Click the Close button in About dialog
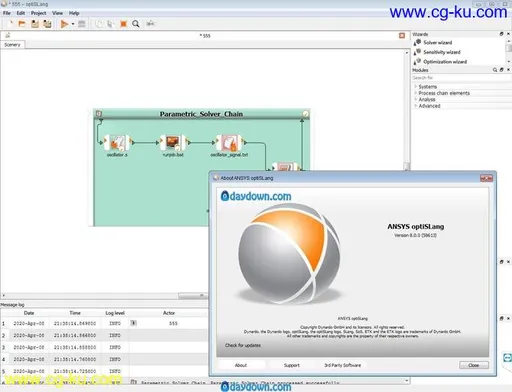Image resolution: width=512 pixels, height=392 pixels. tap(474, 365)
